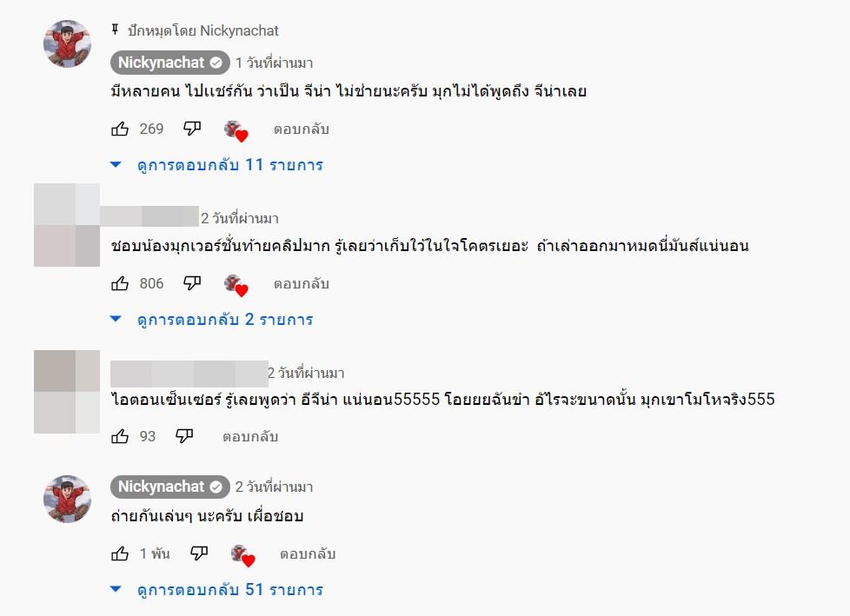Click creator heart on 806-likes comment
This screenshot has width=850, height=616.
(x=236, y=285)
